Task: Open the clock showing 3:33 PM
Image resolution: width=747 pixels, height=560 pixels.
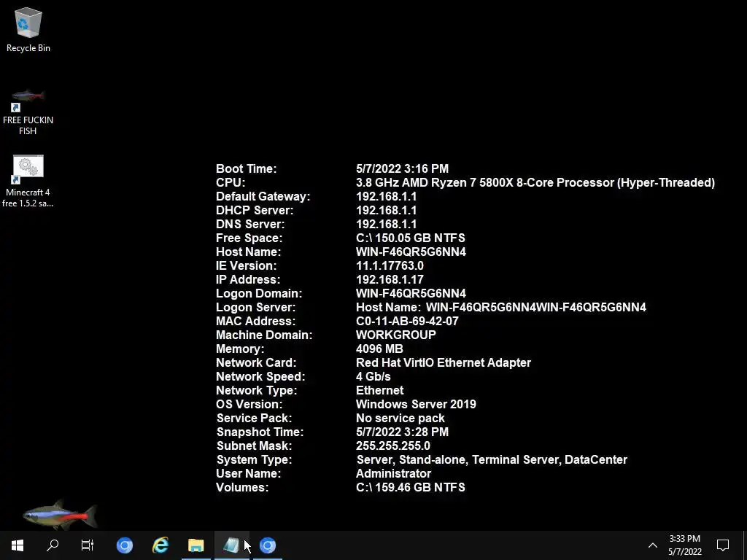Action: tap(684, 545)
